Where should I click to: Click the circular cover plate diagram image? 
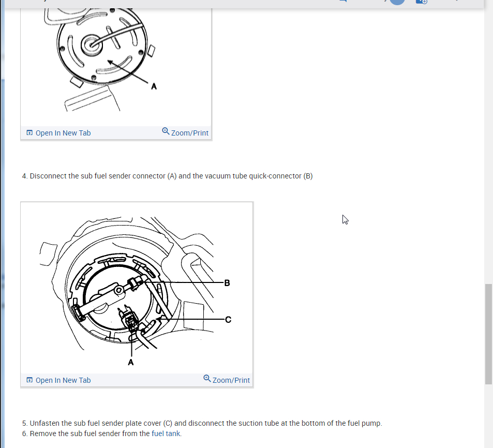(116, 66)
